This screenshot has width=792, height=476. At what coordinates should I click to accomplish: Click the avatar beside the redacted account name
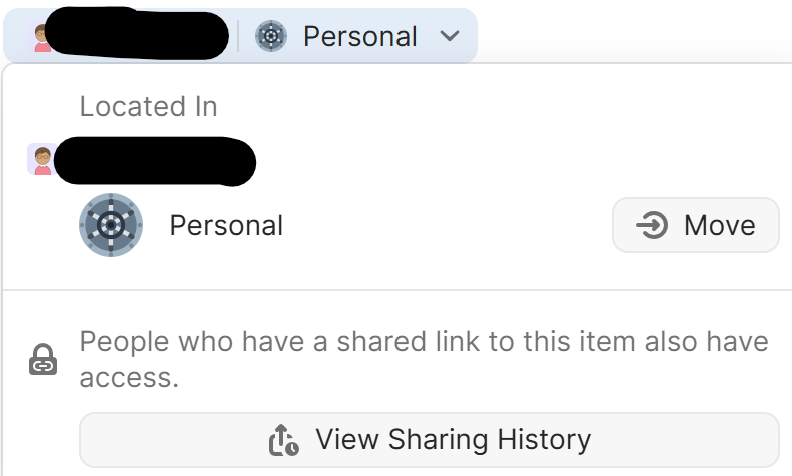point(41,159)
